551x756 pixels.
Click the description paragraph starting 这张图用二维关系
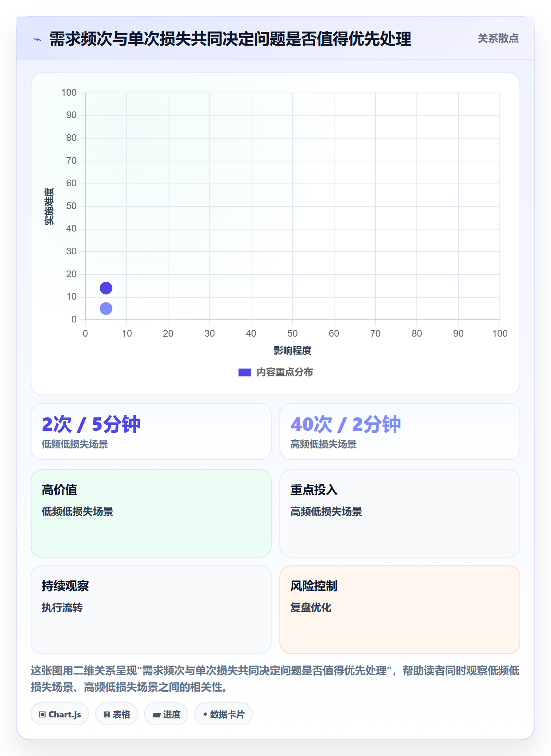(275, 679)
